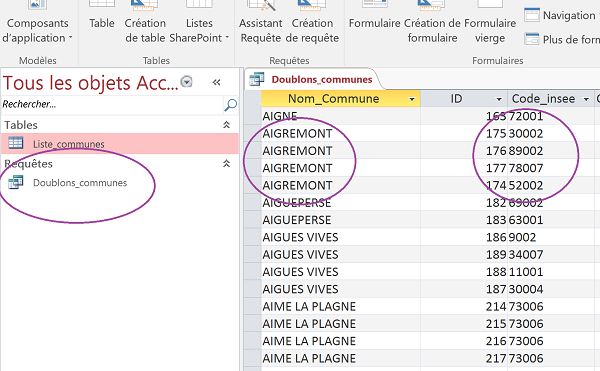
Task: Click AIME LA PLAGNE cell with ID 217
Action: click(x=341, y=358)
